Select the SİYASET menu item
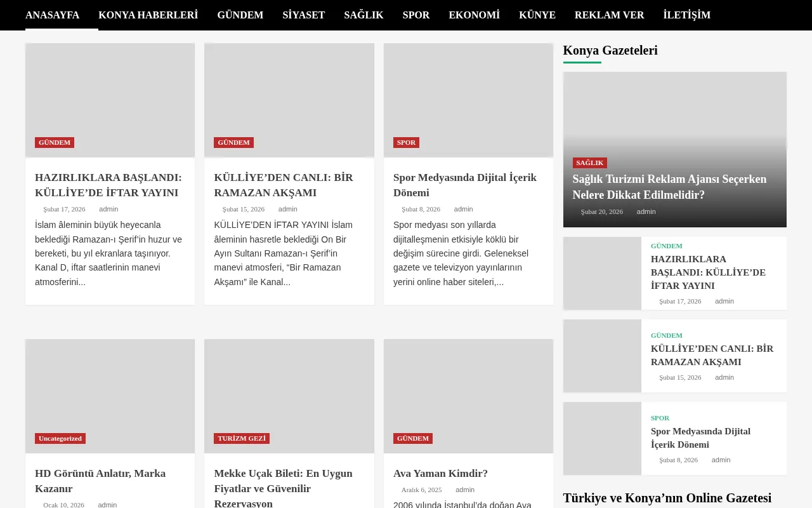This screenshot has width=812, height=508. tap(303, 15)
